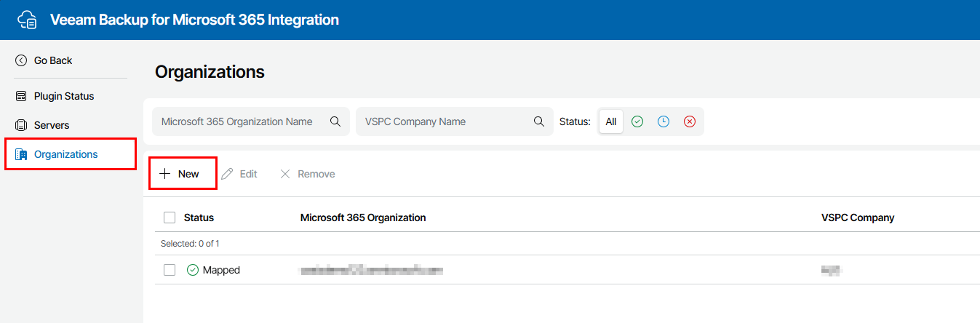Click the Servers icon

(x=21, y=125)
